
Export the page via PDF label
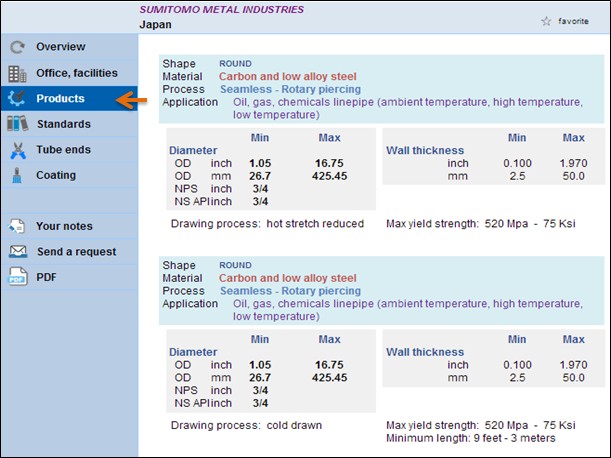click(46, 277)
